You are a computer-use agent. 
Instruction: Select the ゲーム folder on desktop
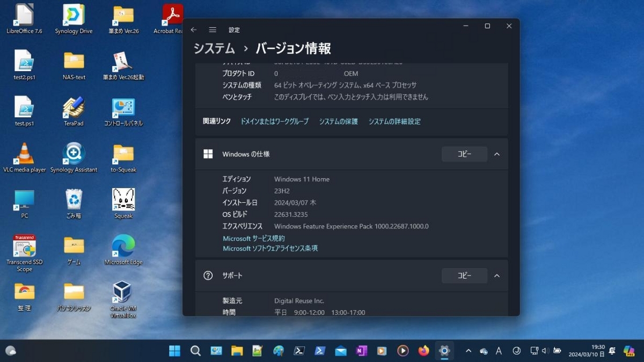pyautogui.click(x=74, y=250)
